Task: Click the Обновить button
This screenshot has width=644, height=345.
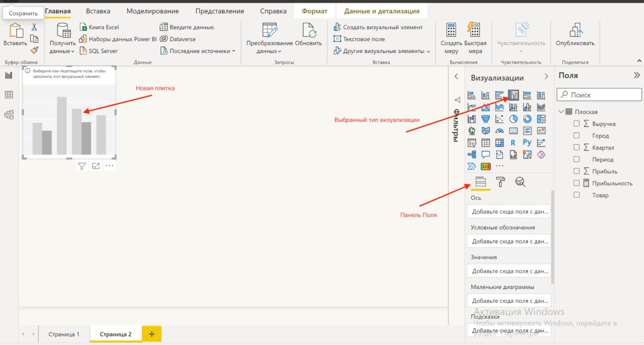Action: (308, 34)
